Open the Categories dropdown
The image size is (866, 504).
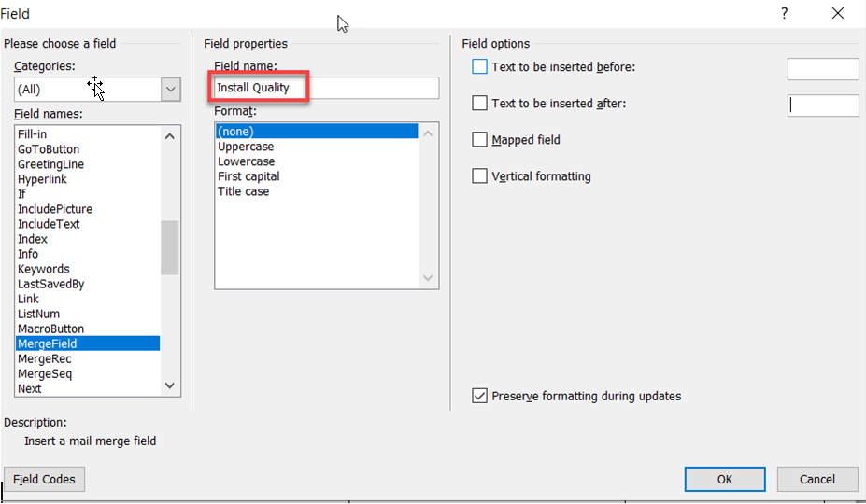[171, 90]
